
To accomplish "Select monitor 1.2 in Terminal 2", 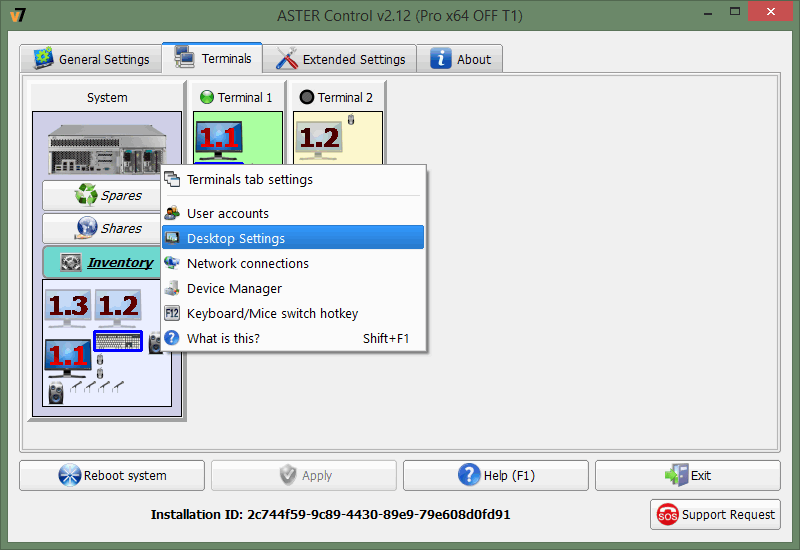I will tap(319, 140).
